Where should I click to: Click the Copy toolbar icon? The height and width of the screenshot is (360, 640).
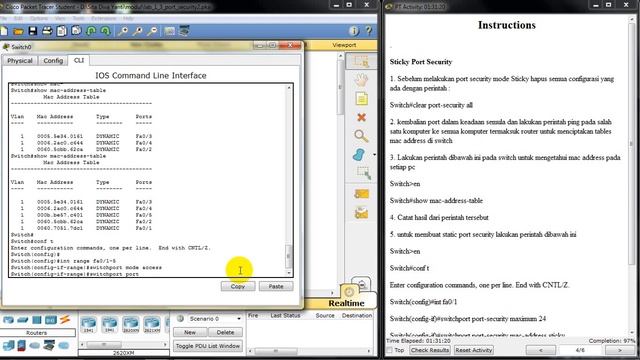coord(62,31)
